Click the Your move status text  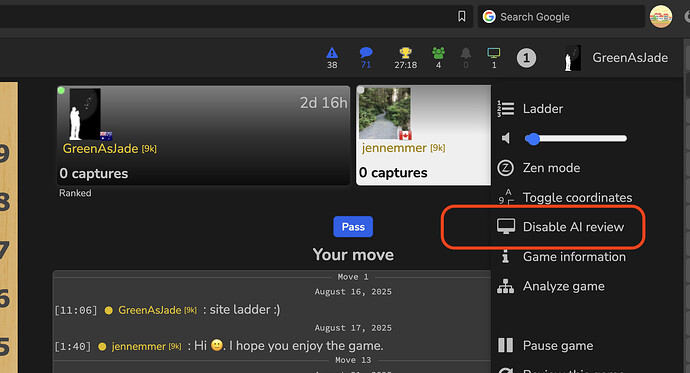[x=353, y=255]
